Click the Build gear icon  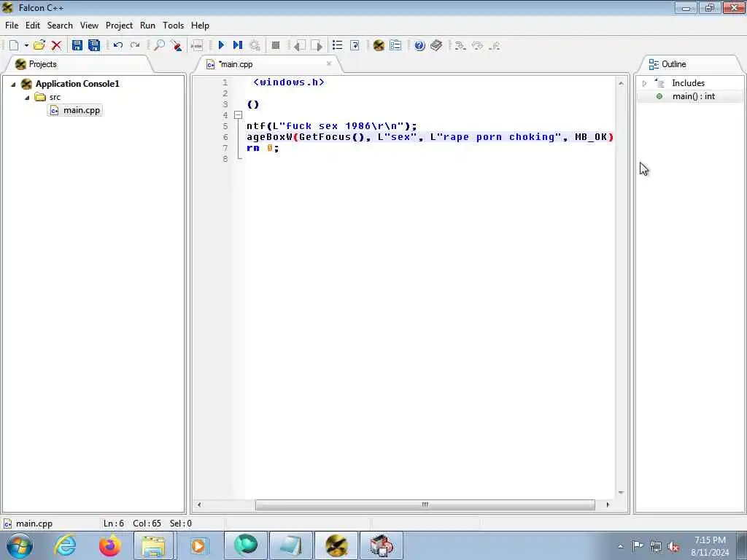click(x=255, y=45)
